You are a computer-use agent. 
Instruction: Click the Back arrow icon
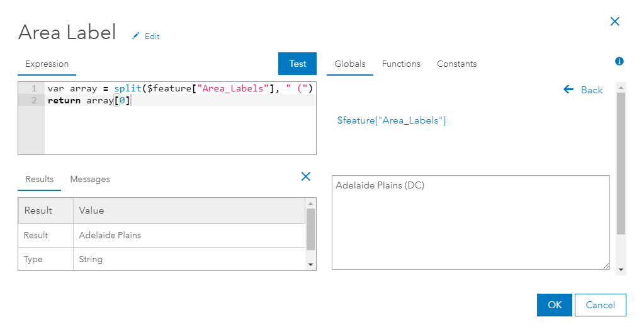click(568, 89)
